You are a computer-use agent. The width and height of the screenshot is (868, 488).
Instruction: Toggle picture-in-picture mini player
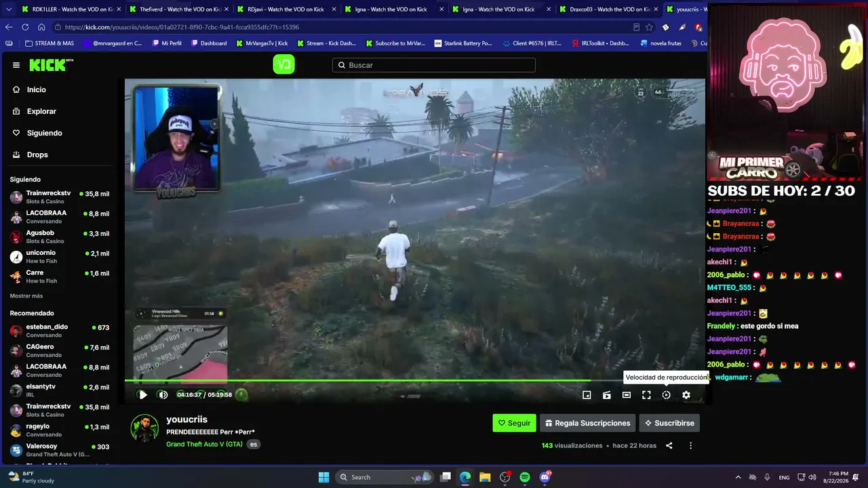click(x=587, y=395)
